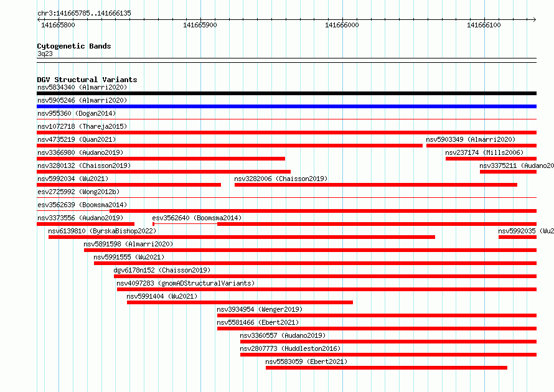This screenshot has height=392, width=554.
Task: Open the nsv1072718 (Thareja2015) variant
Action: coord(82,126)
